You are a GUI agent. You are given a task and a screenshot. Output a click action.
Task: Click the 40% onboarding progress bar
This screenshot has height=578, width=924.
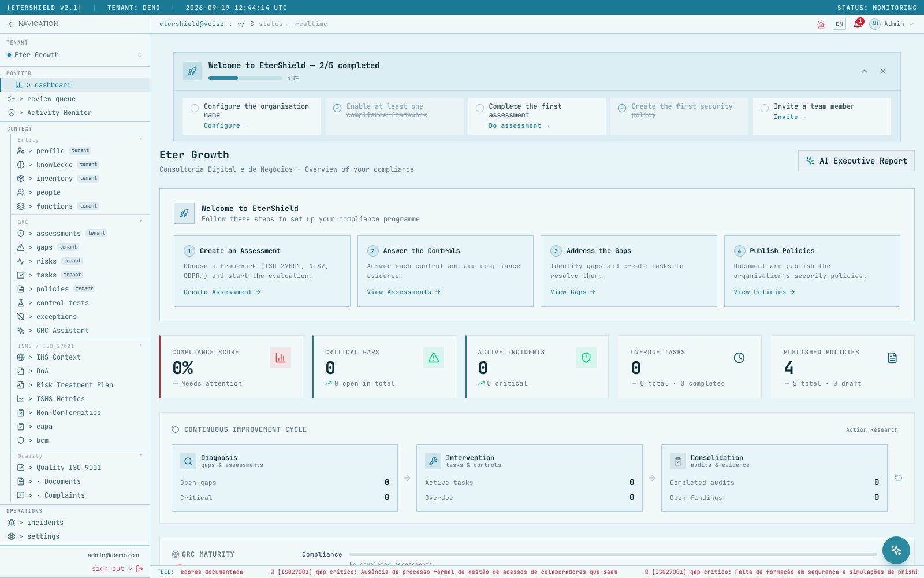245,78
